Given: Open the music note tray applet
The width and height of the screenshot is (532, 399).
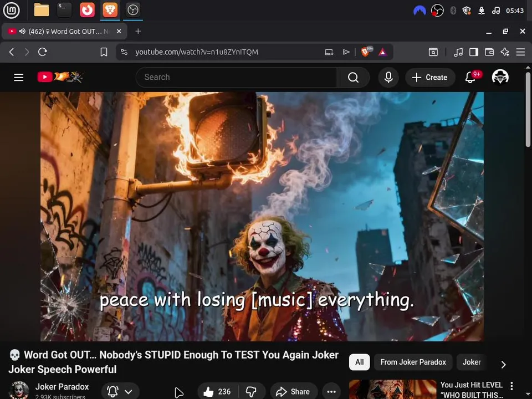Looking at the screenshot, I should click(495, 11).
